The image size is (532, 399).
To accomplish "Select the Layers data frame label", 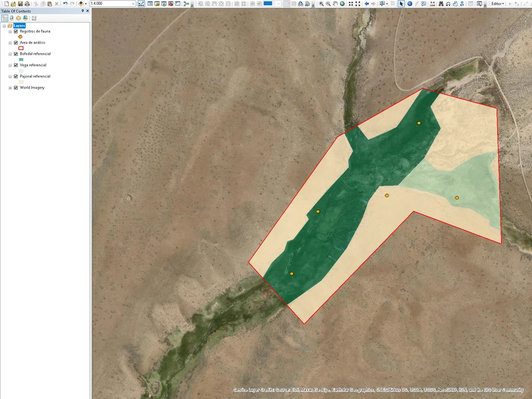I will tap(19, 26).
